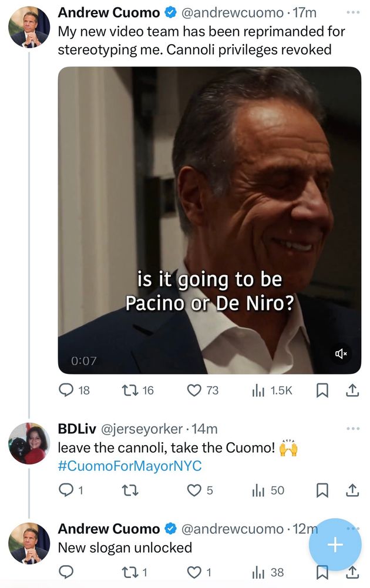Bookmark BDLiv's reply tweet
370x588 pixels.
(322, 490)
